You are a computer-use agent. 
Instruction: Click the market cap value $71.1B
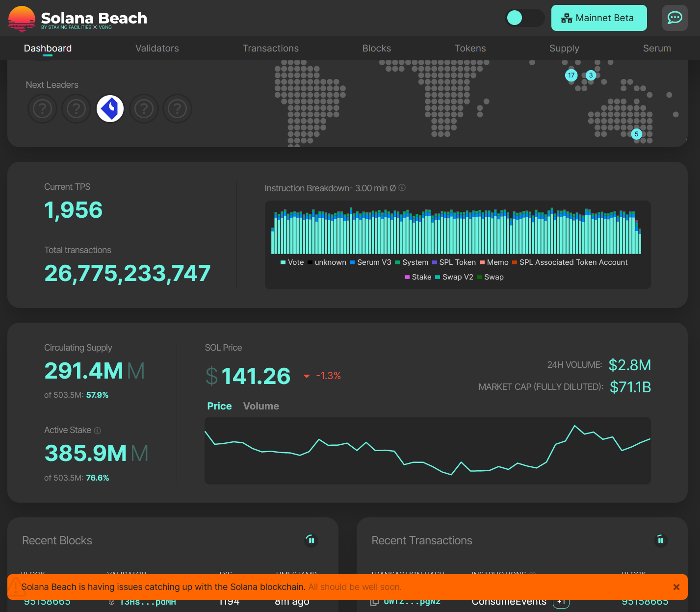click(x=630, y=387)
